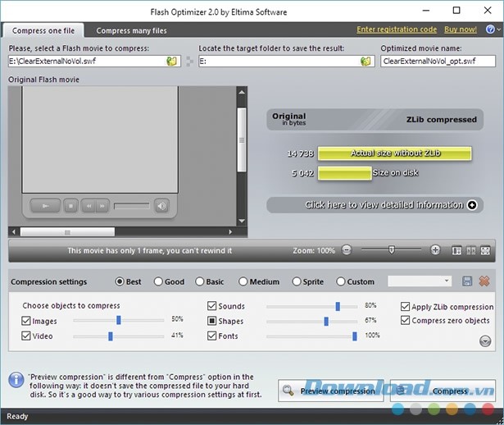Uncheck Compress zero objects

click(406, 321)
